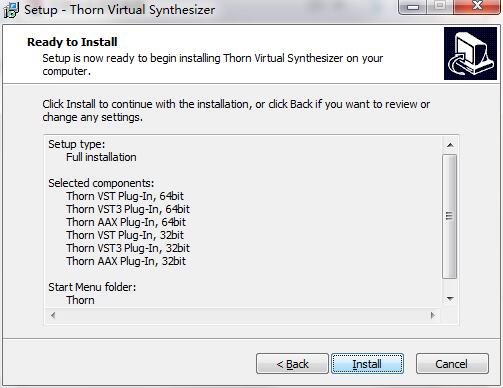Click the 'Thorn VST Plug-In, 64bit' line
The image size is (503, 388).
pos(125,196)
